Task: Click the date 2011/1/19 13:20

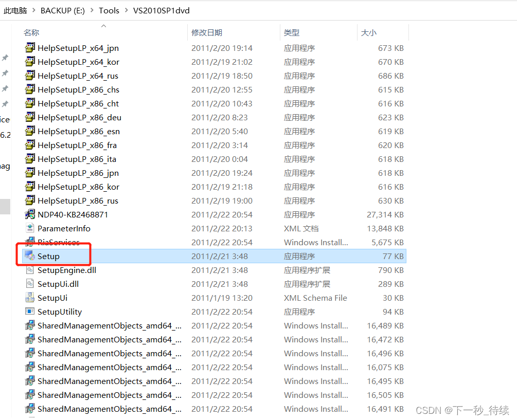Action: [x=222, y=298]
